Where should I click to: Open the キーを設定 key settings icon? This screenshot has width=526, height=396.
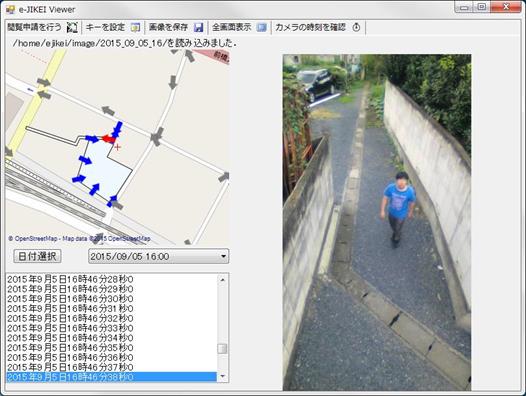coord(135,27)
